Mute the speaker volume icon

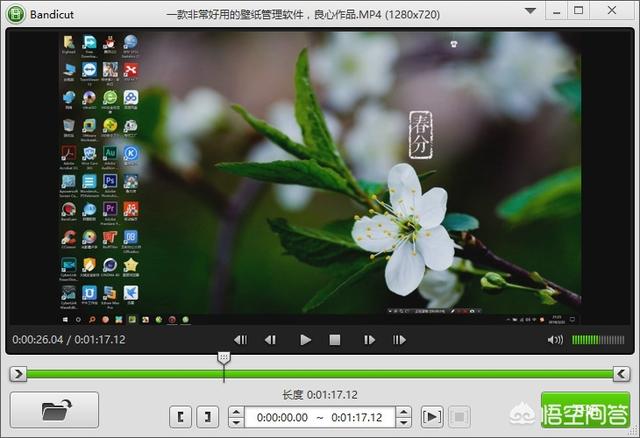[555, 340]
